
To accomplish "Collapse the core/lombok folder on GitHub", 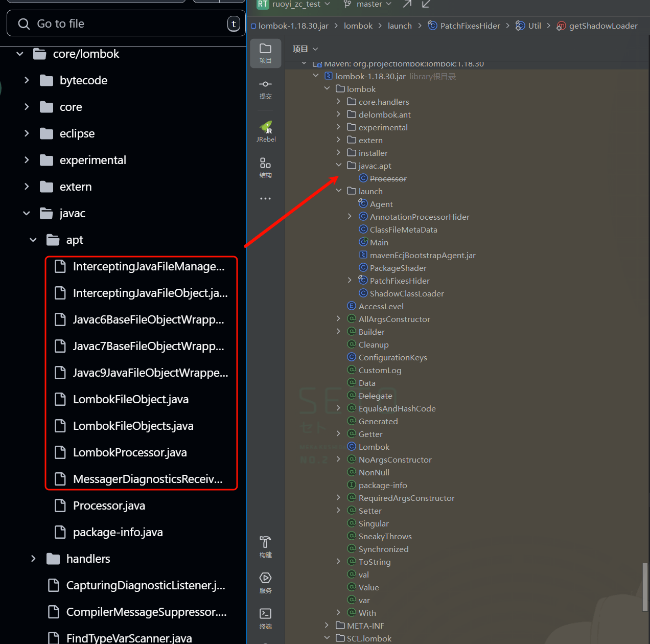I will [x=20, y=54].
